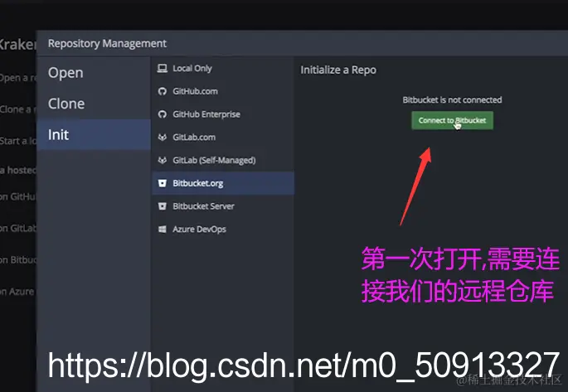Click the Bitbucket bucket icon beside Bitbucket.org
568x392 pixels.
point(163,183)
